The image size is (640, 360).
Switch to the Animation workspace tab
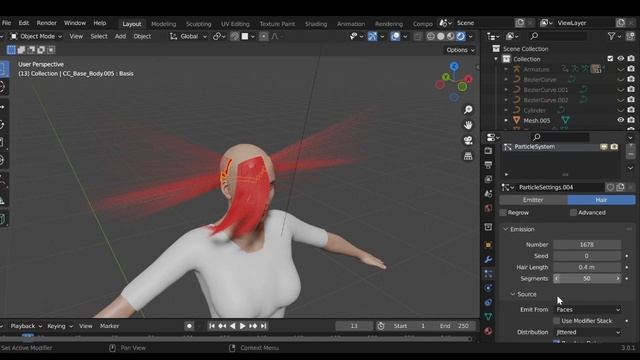(351, 24)
